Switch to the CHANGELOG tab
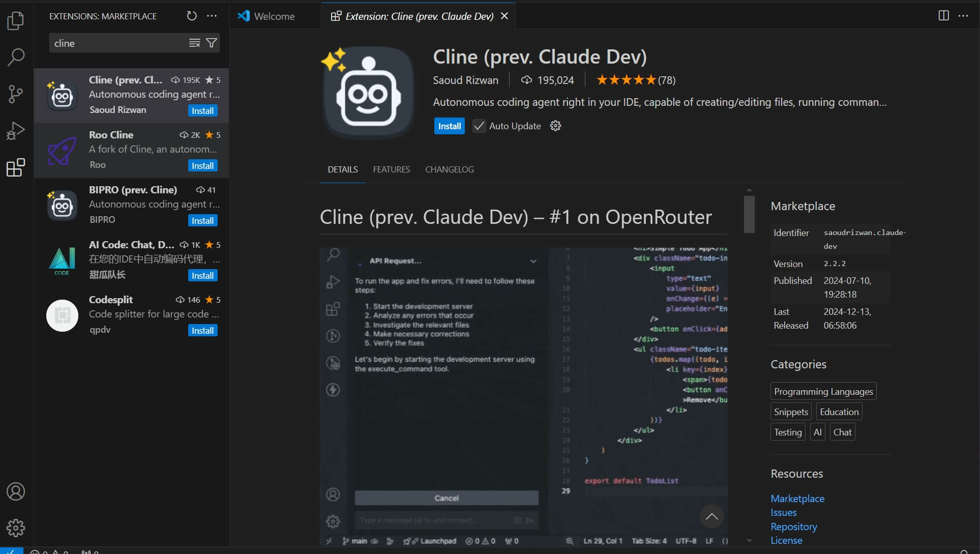This screenshot has width=980, height=554. point(449,169)
